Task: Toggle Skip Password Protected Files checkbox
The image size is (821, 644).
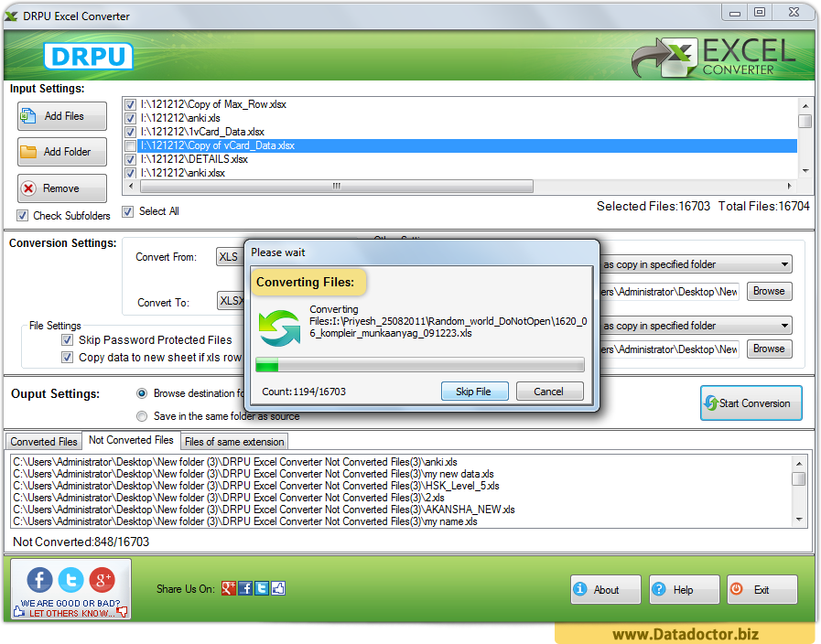Action: pos(67,340)
